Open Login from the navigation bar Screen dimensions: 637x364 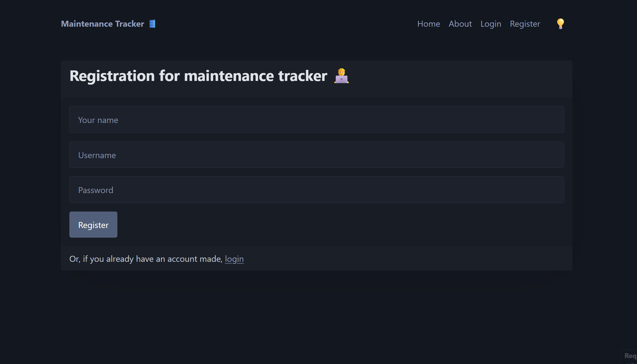[491, 24]
